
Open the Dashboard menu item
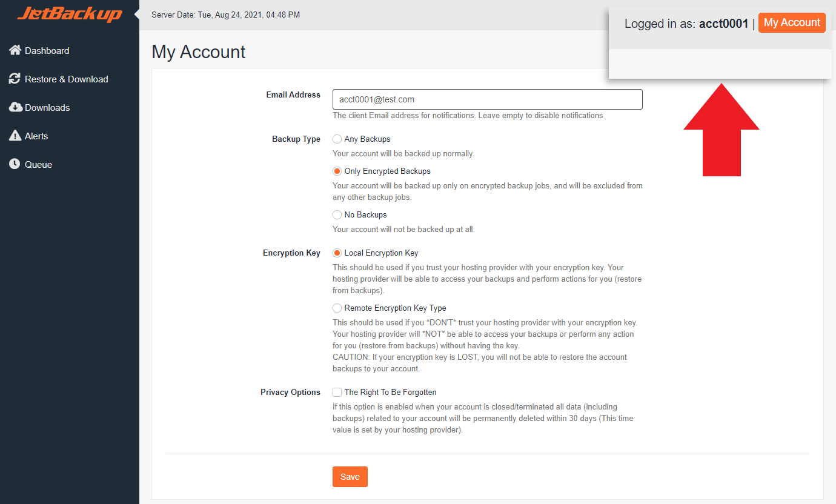pyautogui.click(x=47, y=51)
